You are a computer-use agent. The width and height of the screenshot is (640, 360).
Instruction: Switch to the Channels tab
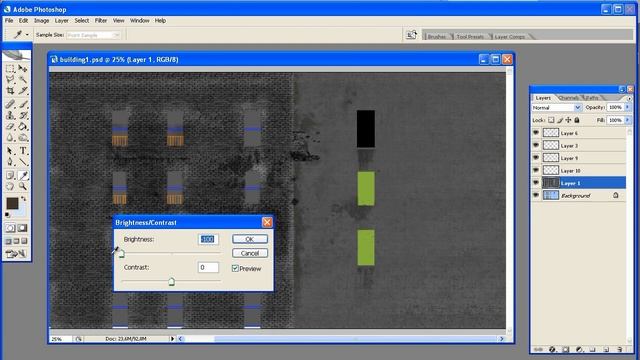coord(568,98)
